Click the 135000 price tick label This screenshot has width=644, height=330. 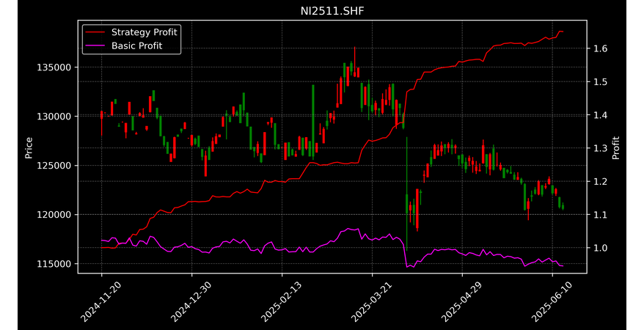(x=54, y=67)
